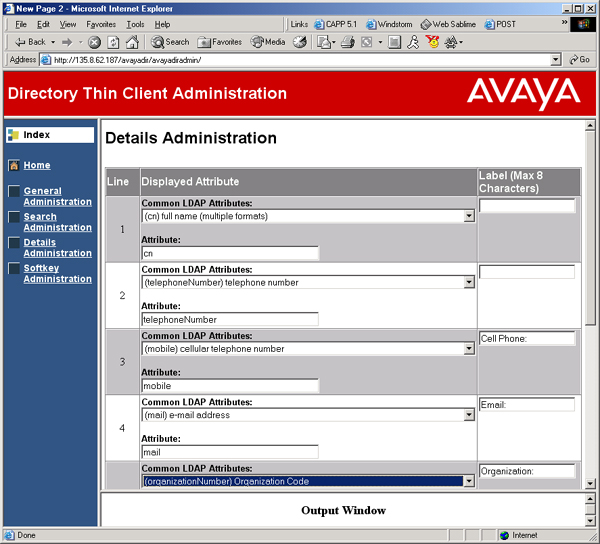The width and height of the screenshot is (600, 544).
Task: Click Output Window scrollbar up arrow
Action: [x=590, y=499]
